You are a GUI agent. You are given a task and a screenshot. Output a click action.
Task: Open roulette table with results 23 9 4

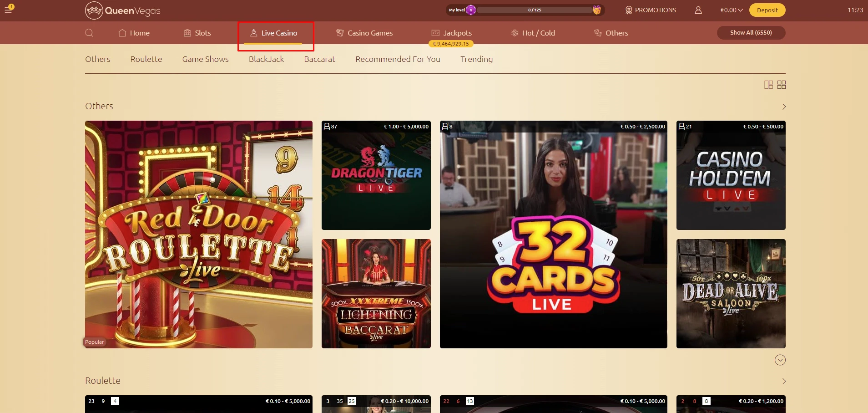[199, 404]
